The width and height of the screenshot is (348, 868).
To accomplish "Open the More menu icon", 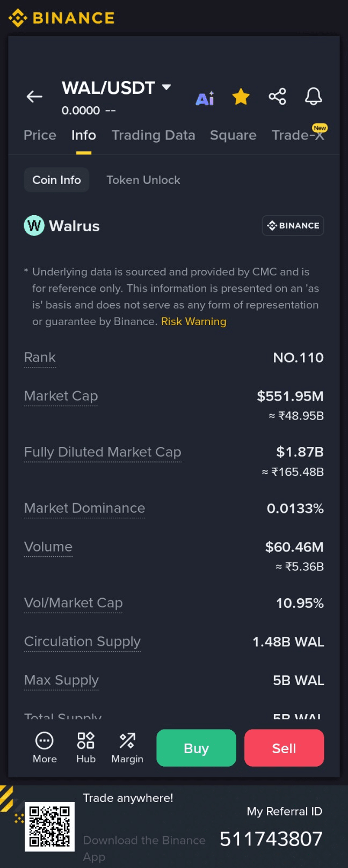I will click(x=45, y=741).
